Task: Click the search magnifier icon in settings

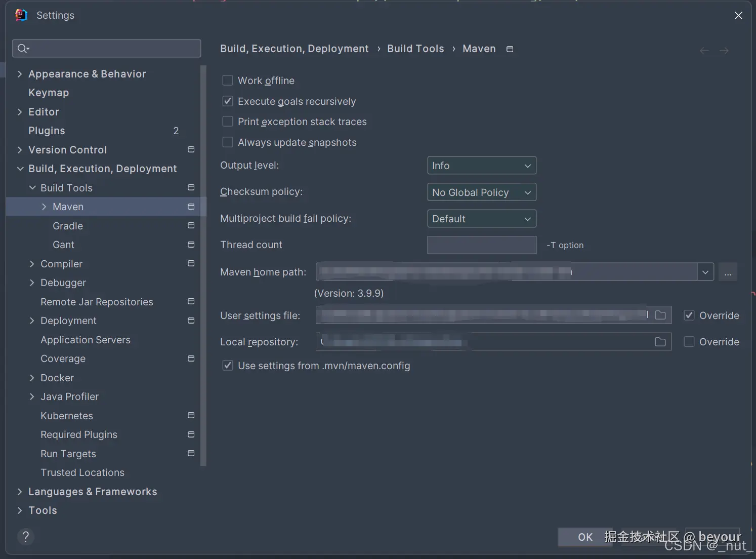Action: click(23, 49)
